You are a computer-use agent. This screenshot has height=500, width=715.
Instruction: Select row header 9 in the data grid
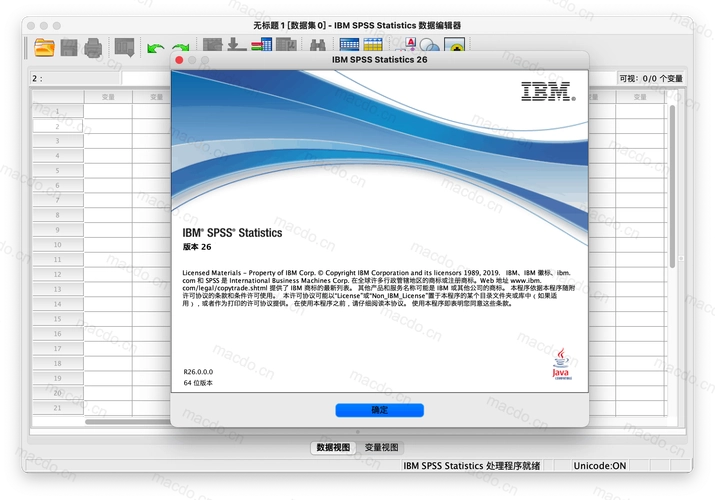[57, 230]
